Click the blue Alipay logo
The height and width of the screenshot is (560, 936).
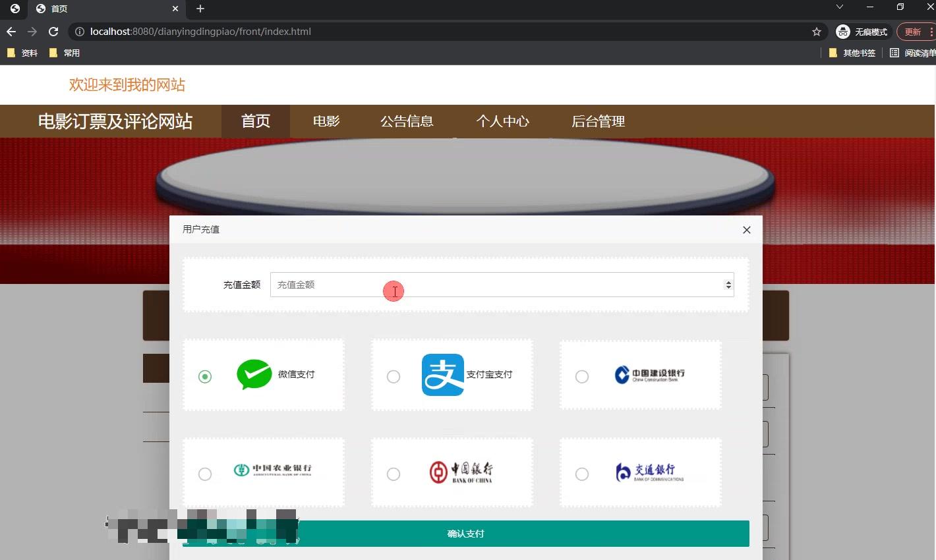[443, 375]
